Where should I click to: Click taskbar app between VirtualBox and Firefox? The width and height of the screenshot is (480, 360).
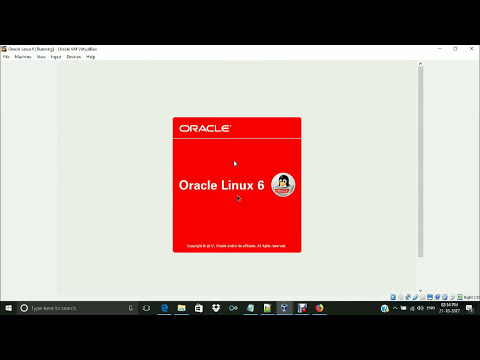pyautogui.click(x=302, y=308)
